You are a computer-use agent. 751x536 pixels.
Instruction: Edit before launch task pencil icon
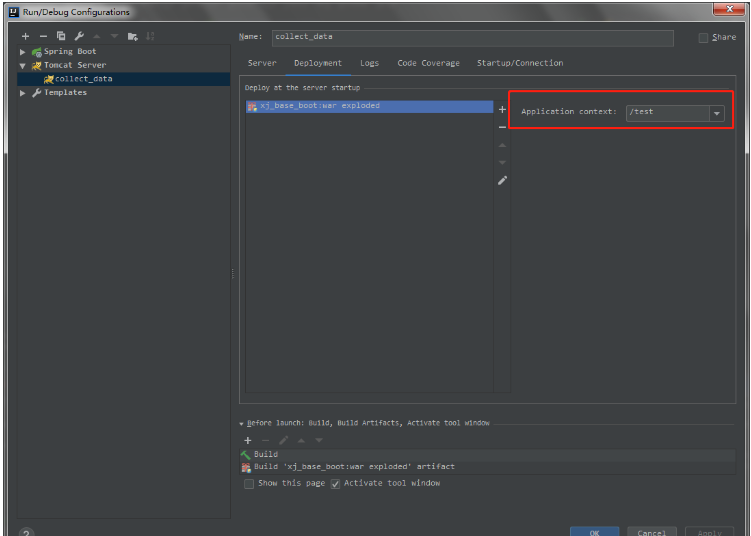coord(284,440)
